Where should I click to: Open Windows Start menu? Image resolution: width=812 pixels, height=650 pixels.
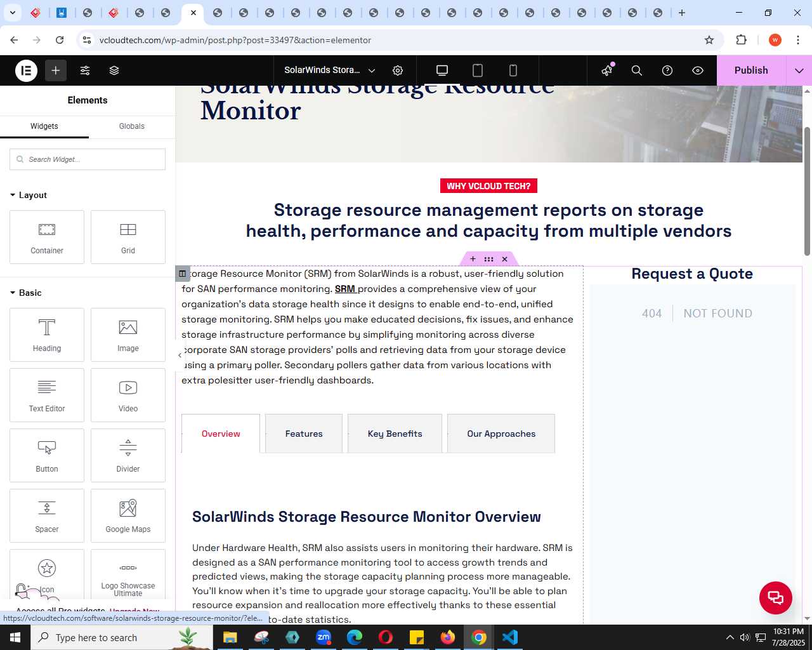(x=15, y=637)
